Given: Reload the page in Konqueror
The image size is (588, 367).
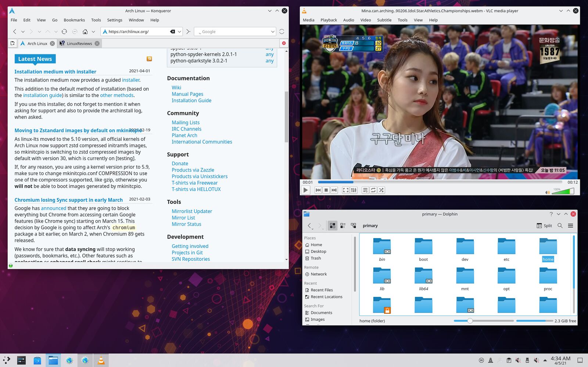Looking at the screenshot, I should [64, 32].
